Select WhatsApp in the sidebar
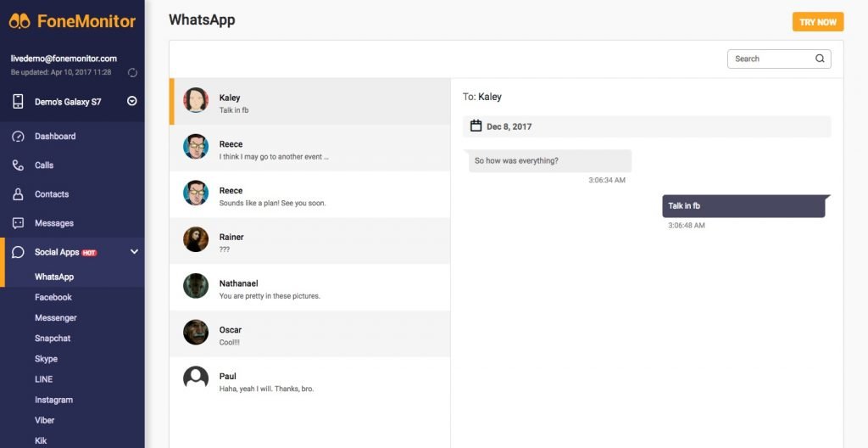Screen dimensions: 868x448 54,277
